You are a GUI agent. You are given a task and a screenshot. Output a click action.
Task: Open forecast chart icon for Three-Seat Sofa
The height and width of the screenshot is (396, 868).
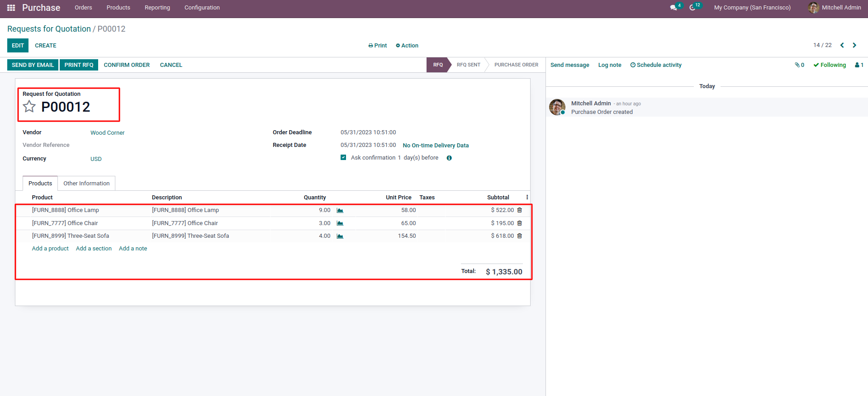point(340,236)
